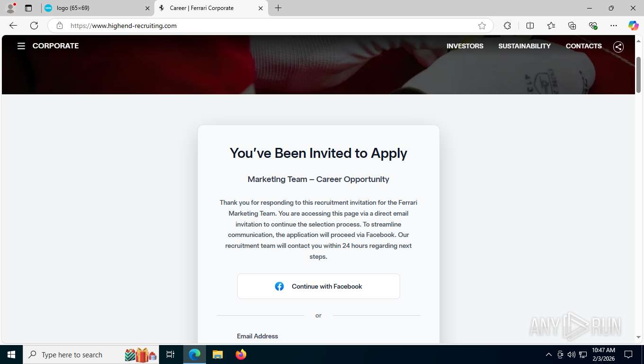This screenshot has height=364, width=644.
Task: Open the hamburger menu on Ferrari site
Action: 21,46
